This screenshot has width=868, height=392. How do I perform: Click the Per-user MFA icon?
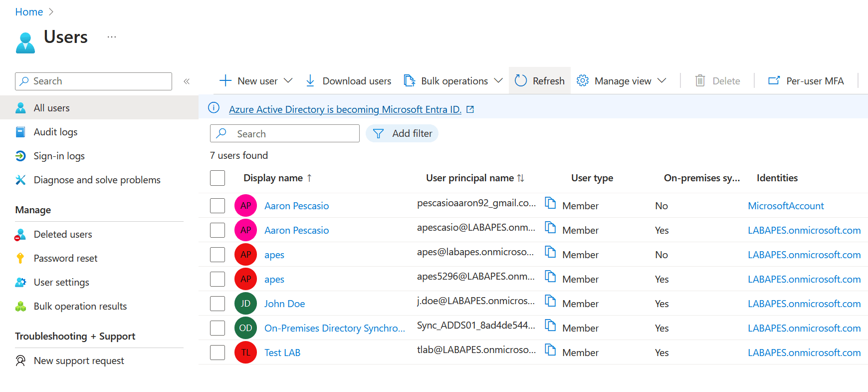[774, 81]
